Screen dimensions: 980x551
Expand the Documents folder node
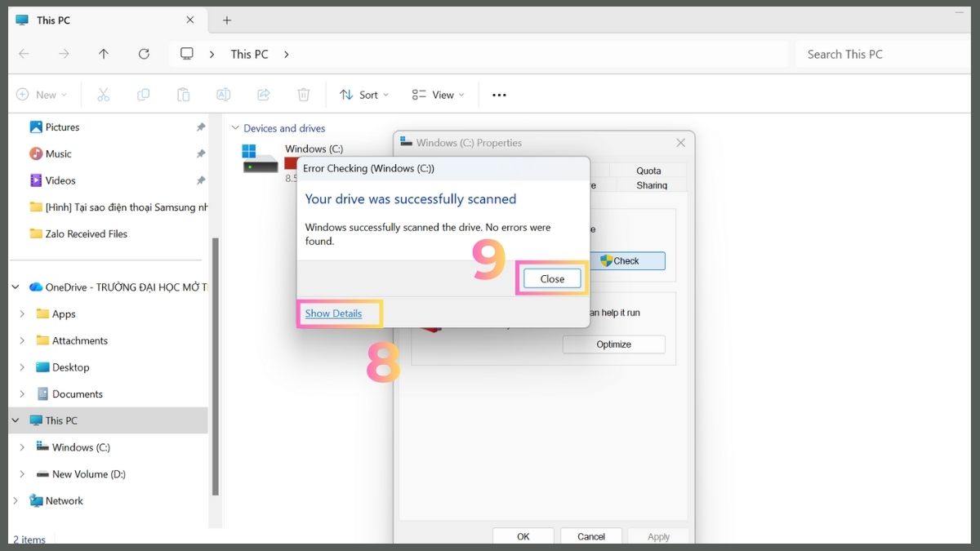pos(22,394)
